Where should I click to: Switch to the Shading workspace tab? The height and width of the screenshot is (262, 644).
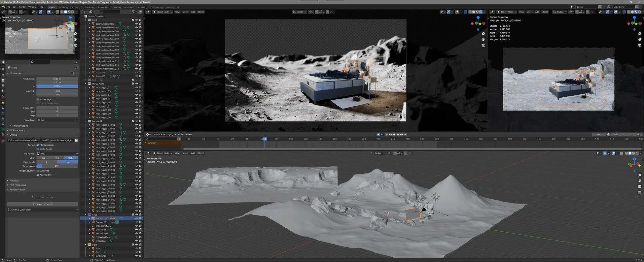coord(117,7)
